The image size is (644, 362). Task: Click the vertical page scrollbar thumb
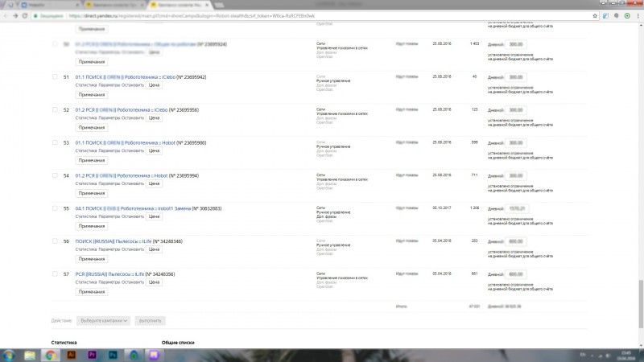click(x=641, y=304)
